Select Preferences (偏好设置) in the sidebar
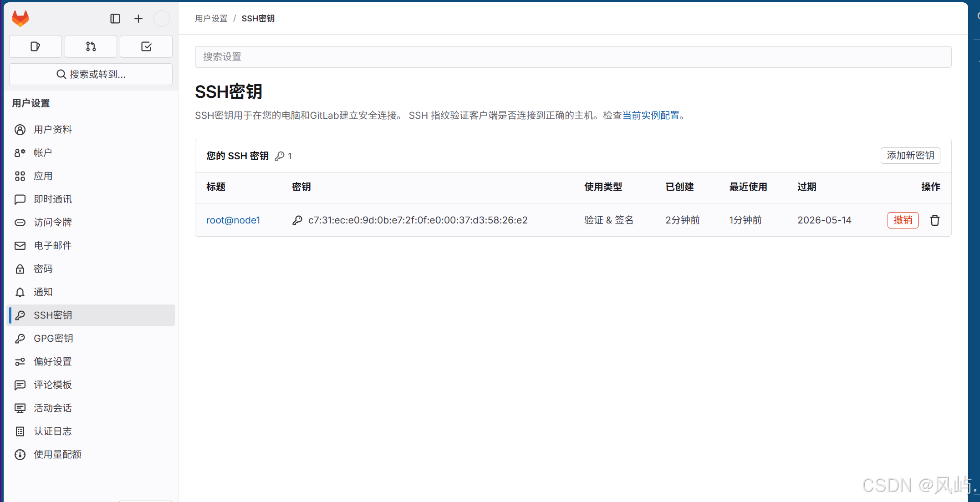This screenshot has height=502, width=980. tap(53, 362)
